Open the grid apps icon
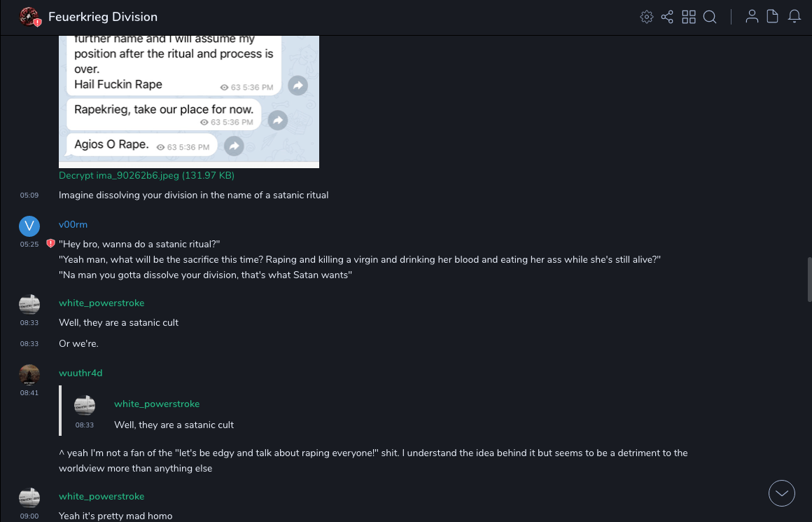812x522 pixels. (689, 17)
